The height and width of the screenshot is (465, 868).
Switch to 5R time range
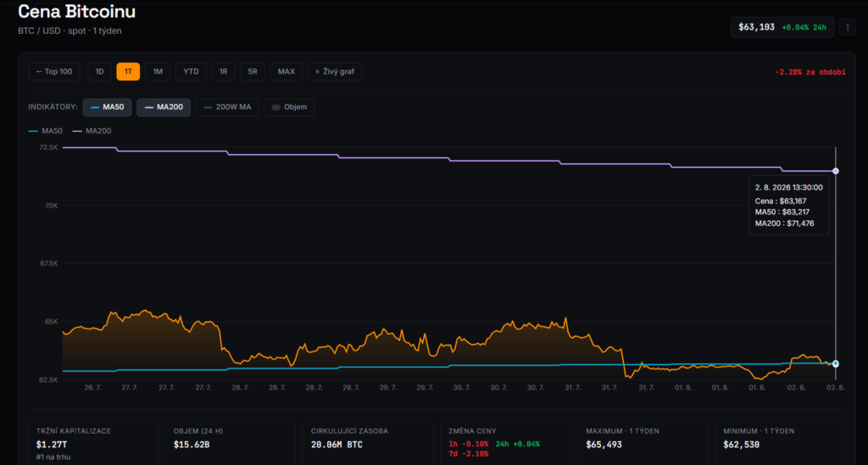point(253,71)
